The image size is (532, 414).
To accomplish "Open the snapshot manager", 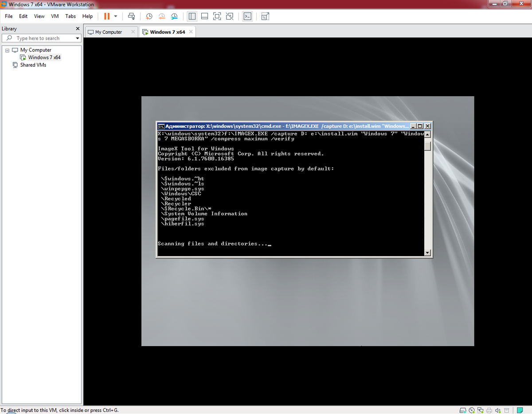I will point(174,16).
